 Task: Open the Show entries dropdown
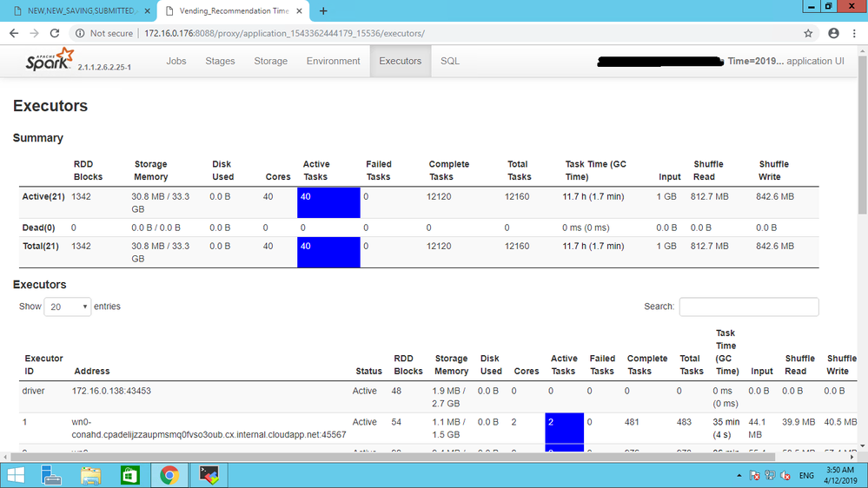[68, 307]
